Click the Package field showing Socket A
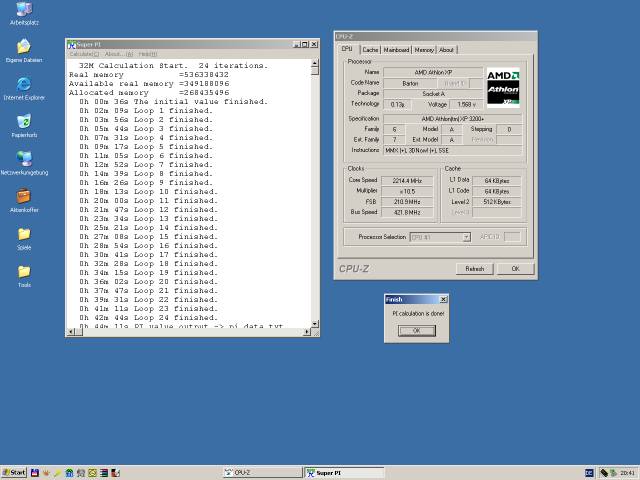The image size is (640, 480). point(433,94)
